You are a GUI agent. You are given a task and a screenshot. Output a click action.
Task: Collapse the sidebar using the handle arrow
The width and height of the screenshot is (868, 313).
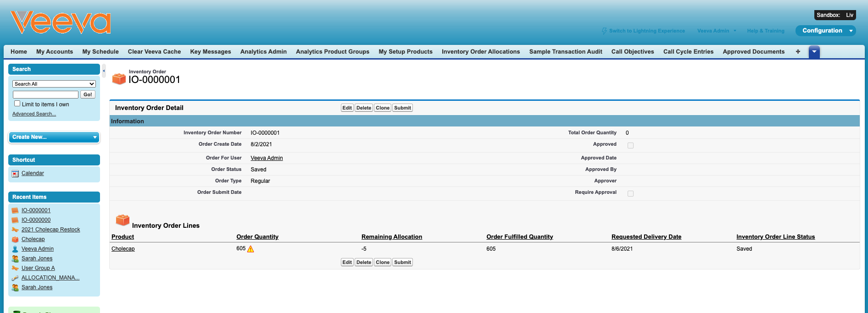click(104, 71)
